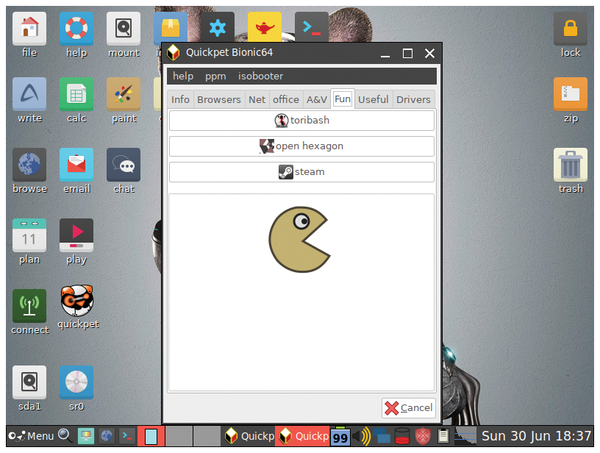Install open hexagon game
The height and width of the screenshot is (453, 600).
coord(302,146)
